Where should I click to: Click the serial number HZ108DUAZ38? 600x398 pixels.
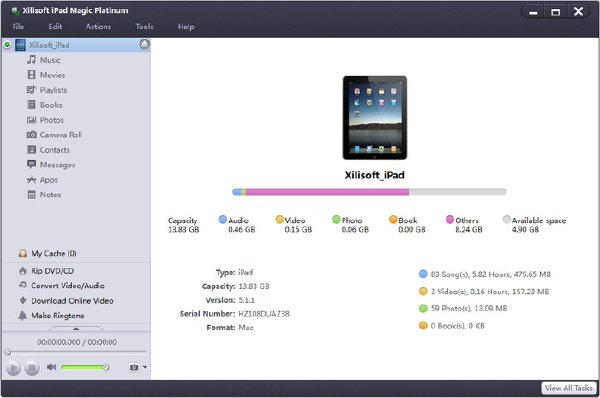pyautogui.click(x=264, y=314)
